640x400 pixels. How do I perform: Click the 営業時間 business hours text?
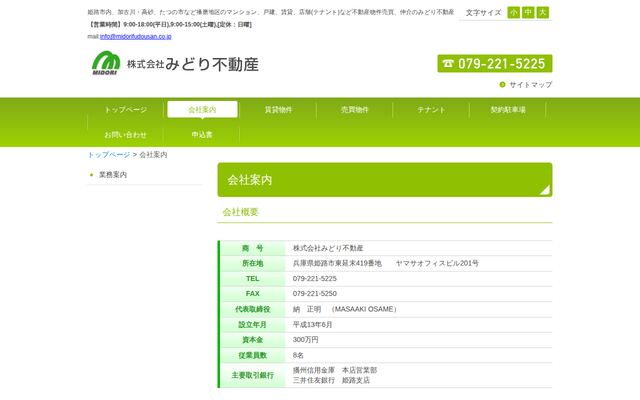170,24
